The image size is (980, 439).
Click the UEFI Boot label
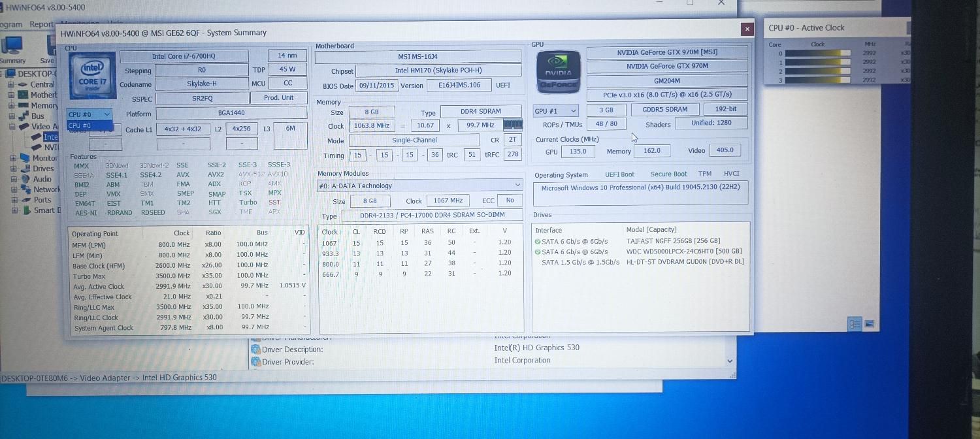point(619,174)
